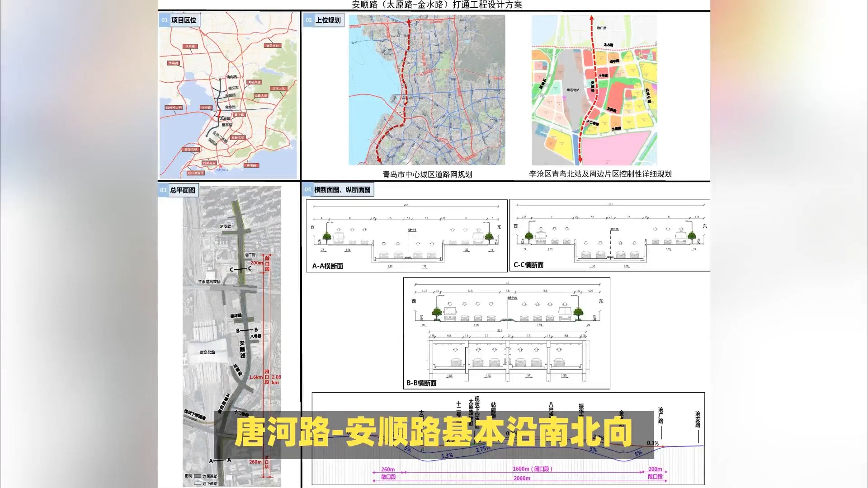
Task: Select the 03 总平面图 section label
Action: (178, 190)
